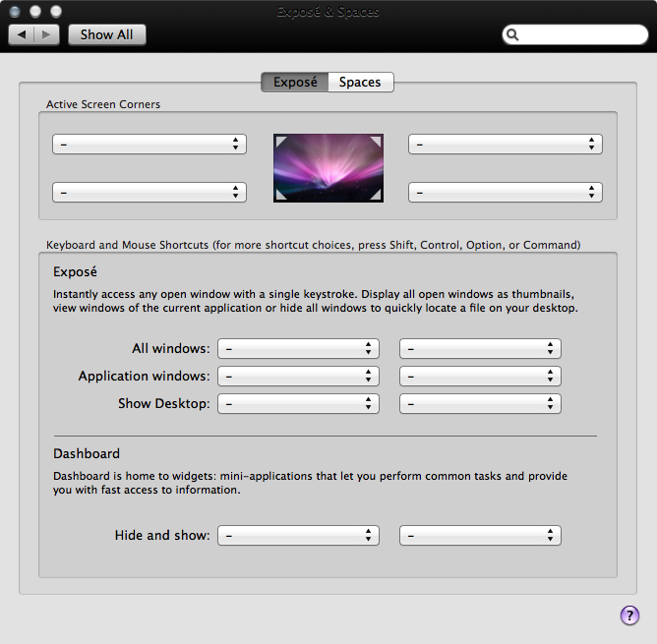Viewport: 657px width, 644px height.
Task: Open Show Desktop mouse shortcut dropdown
Action: coord(480,403)
